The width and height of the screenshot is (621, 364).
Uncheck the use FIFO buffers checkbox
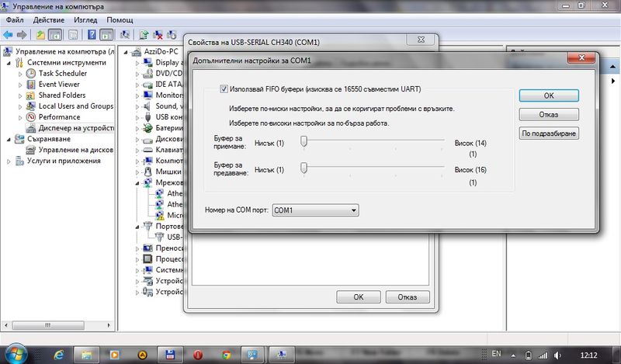[x=224, y=89]
